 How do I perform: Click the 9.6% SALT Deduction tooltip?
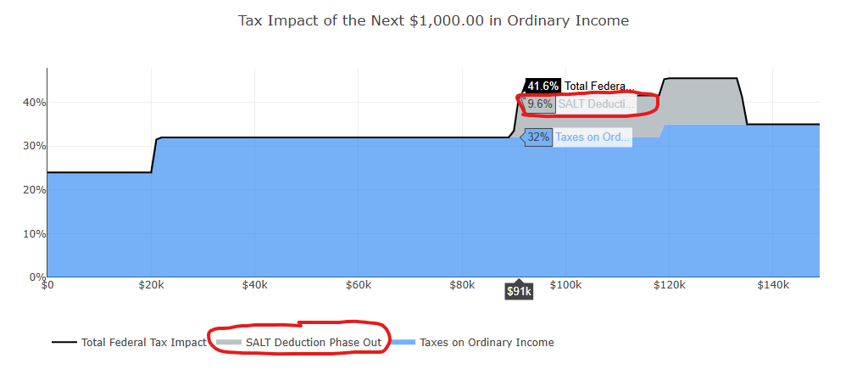[x=579, y=104]
